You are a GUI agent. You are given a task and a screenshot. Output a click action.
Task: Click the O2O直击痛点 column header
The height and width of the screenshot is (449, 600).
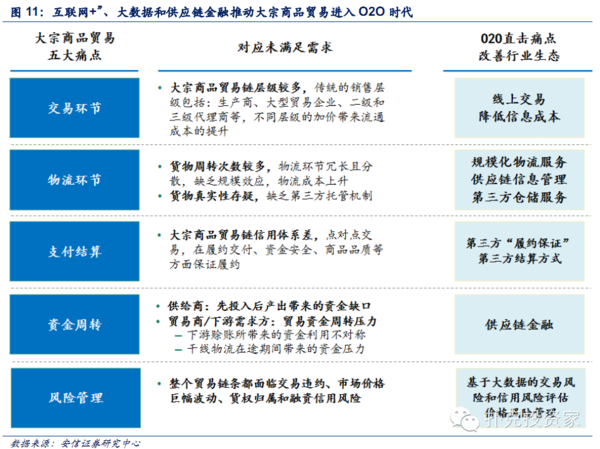(512, 46)
